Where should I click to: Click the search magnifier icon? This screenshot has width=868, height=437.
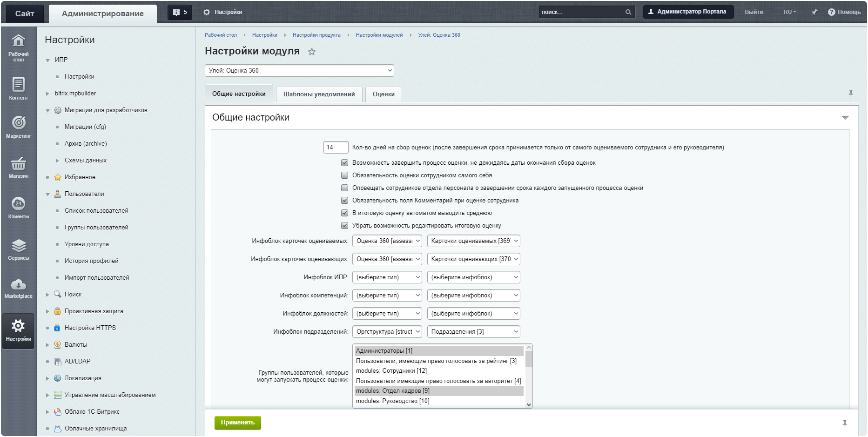coord(628,12)
